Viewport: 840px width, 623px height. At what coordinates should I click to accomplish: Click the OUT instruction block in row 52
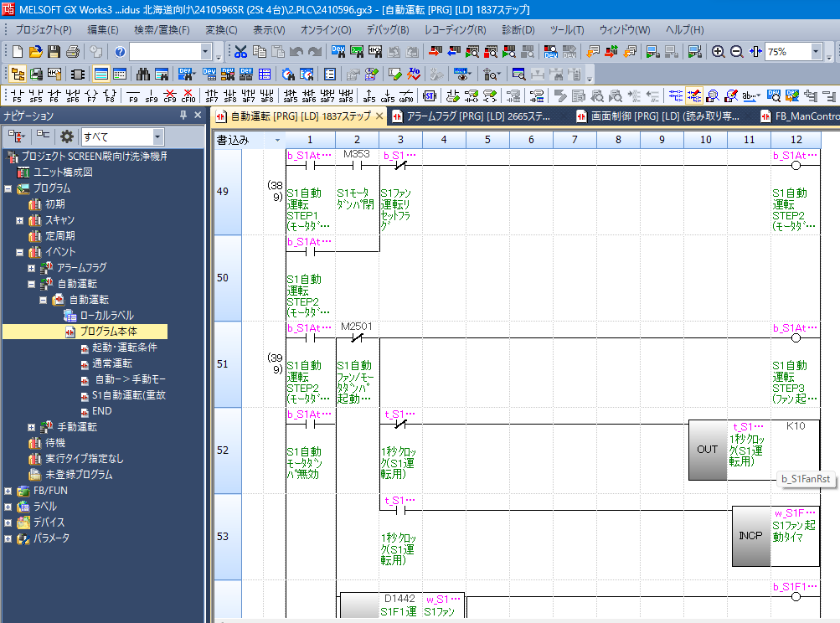coord(707,450)
